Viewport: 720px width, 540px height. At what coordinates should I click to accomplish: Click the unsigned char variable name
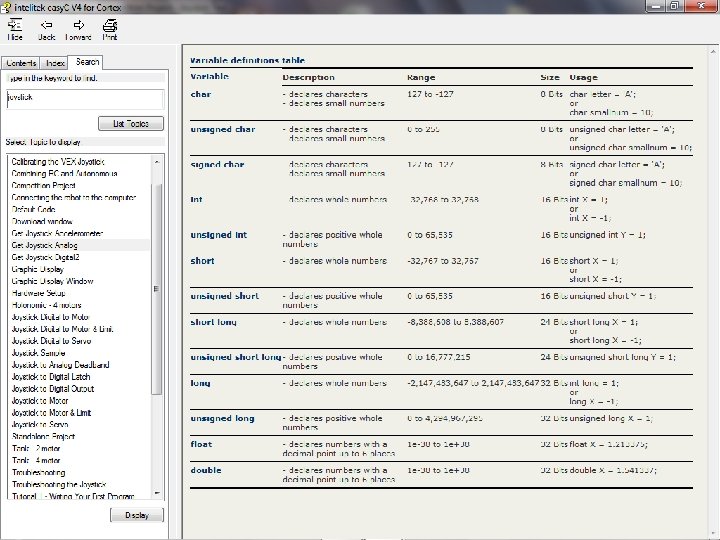coord(223,129)
